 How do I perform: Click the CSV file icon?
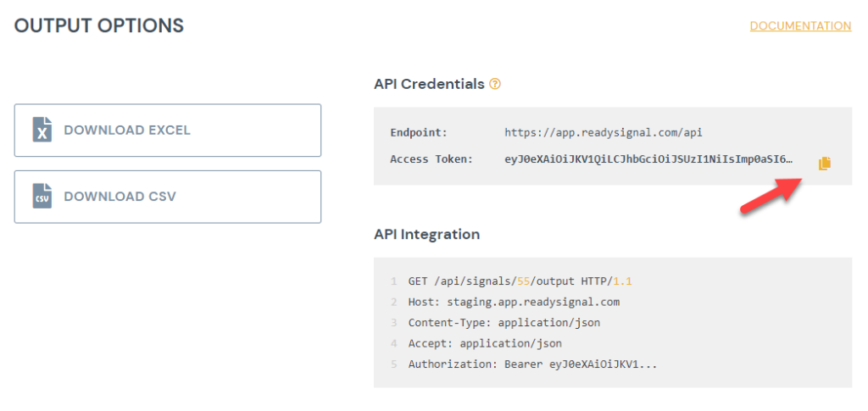pyautogui.click(x=42, y=197)
